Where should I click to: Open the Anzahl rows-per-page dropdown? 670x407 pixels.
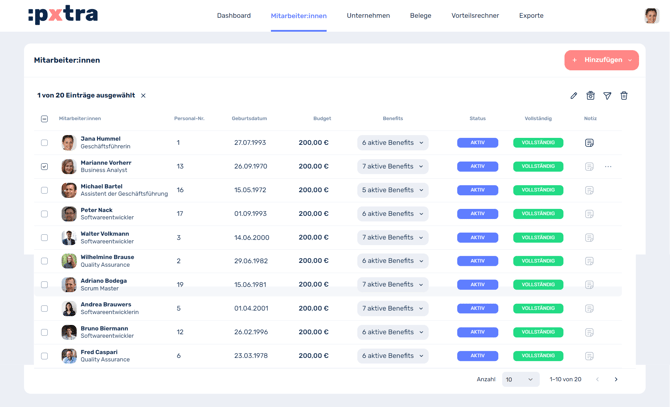[x=520, y=380]
